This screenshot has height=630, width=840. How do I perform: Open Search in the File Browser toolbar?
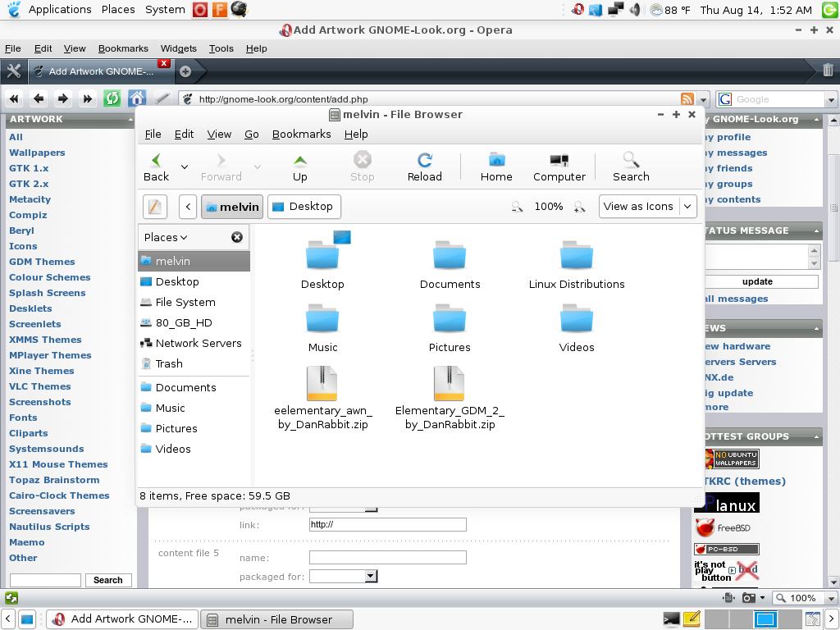631,167
